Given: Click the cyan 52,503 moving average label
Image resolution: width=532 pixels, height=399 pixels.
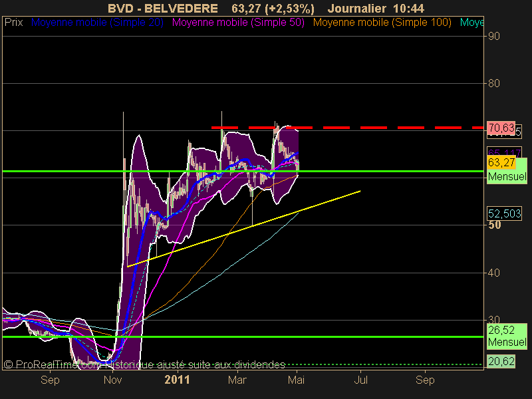Looking at the screenshot, I should click(x=504, y=213).
